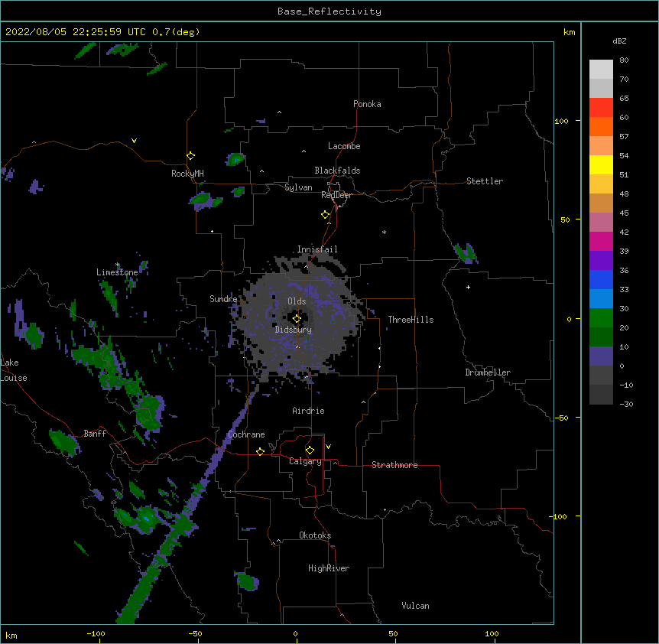Click the yellow diamond marker below Cochrane

pyautogui.click(x=260, y=451)
